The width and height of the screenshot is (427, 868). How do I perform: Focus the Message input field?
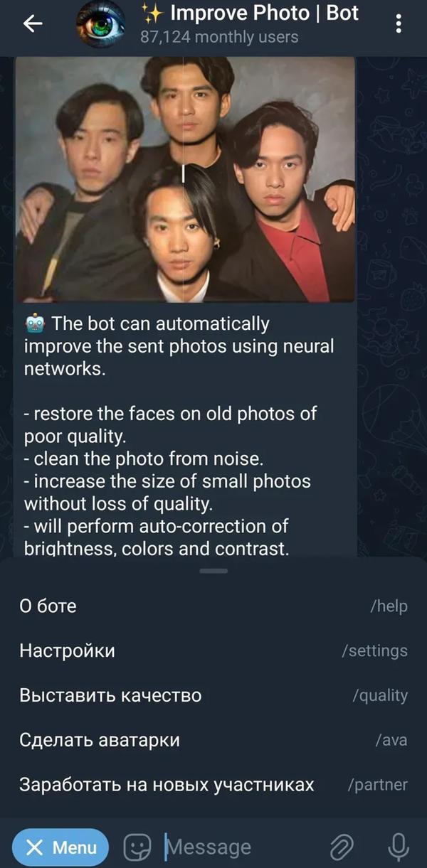click(242, 847)
